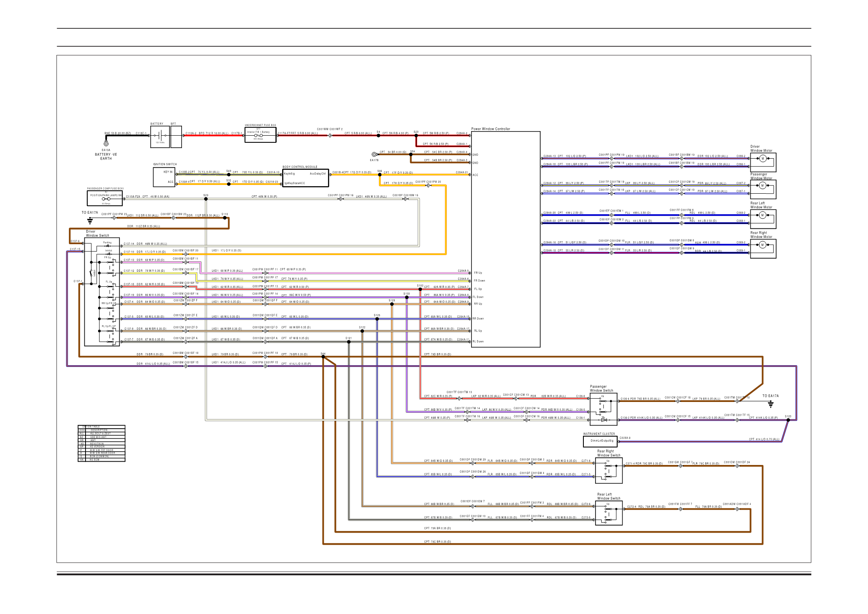
Task: Click the ALL BOLT & ZEST option table row
Action: (101, 434)
